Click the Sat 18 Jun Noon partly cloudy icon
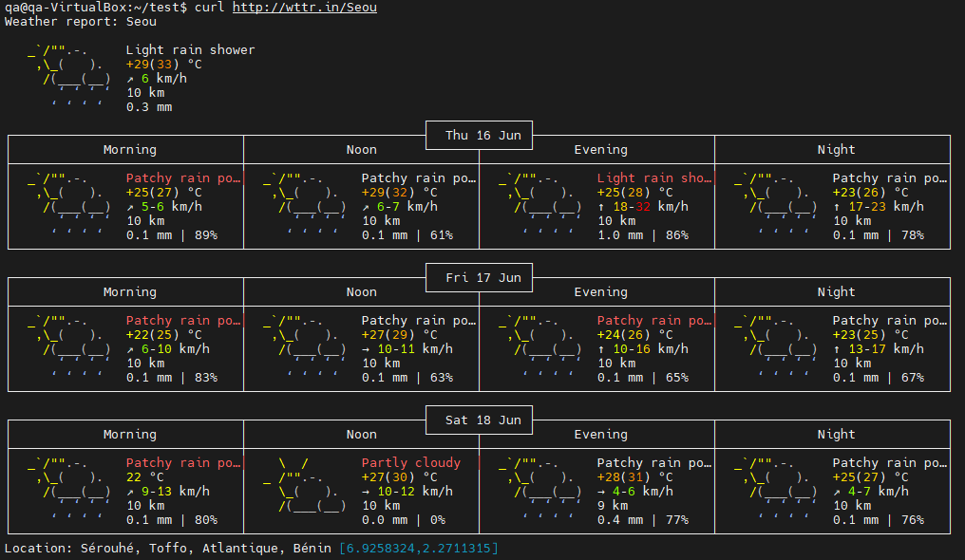The width and height of the screenshot is (965, 560). 305,484
